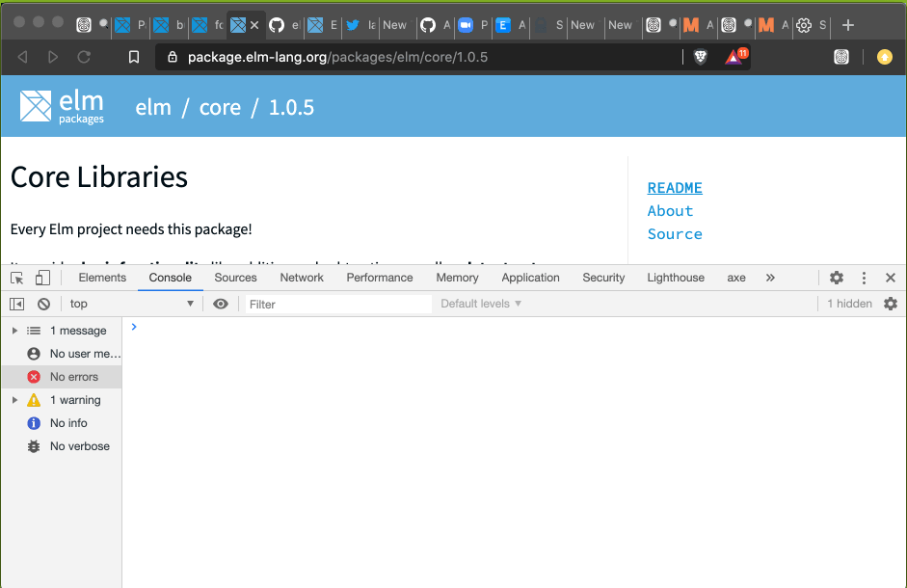Screen dimensions: 907x588
Task: Click the console Filter input field
Action: [338, 304]
